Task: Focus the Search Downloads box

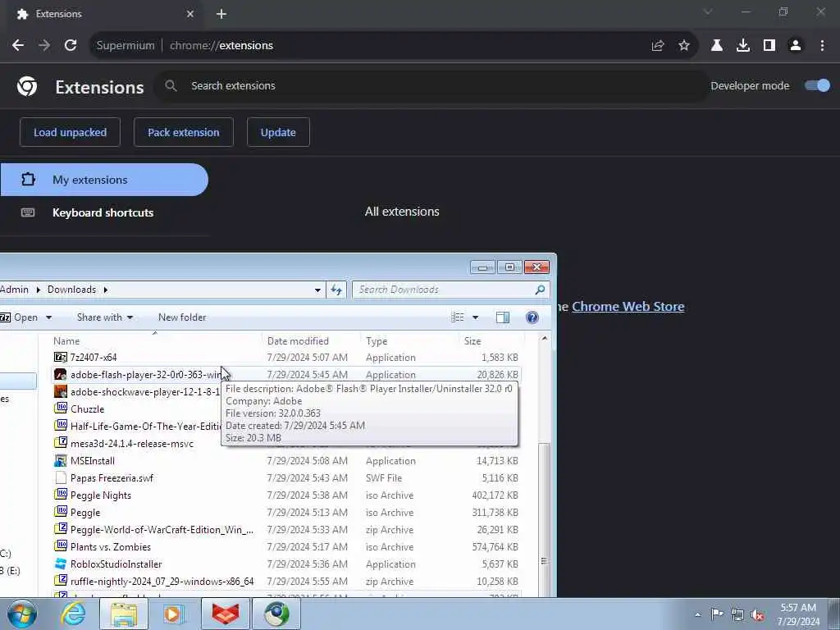Action: [450, 290]
